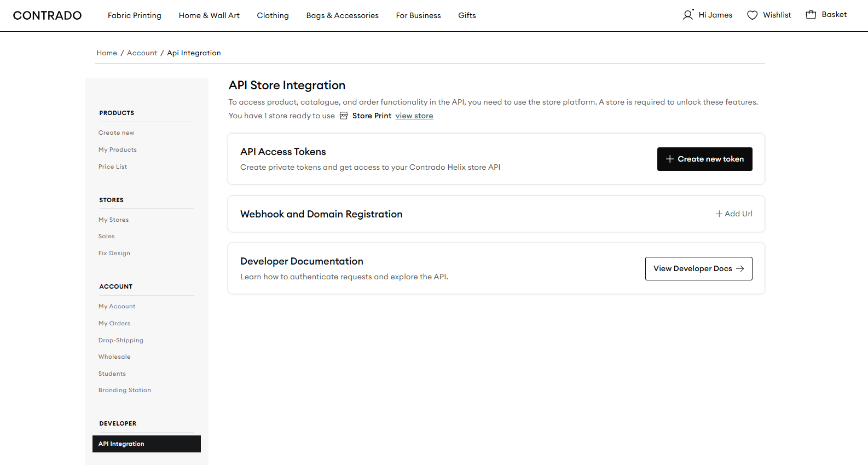Click the API Access Tokens heading

click(283, 152)
